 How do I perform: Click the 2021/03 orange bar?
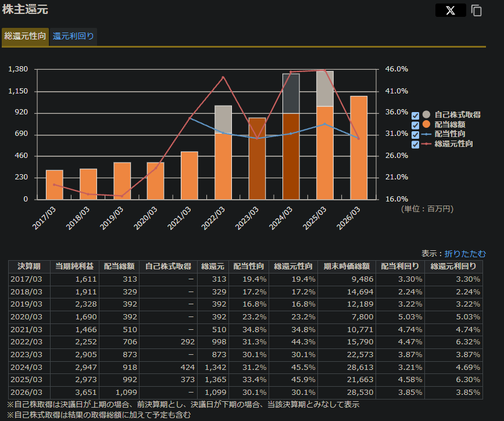(x=190, y=175)
